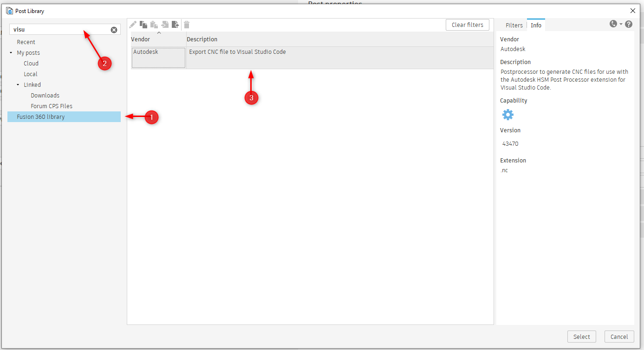Switch to the Filters tab

click(514, 25)
